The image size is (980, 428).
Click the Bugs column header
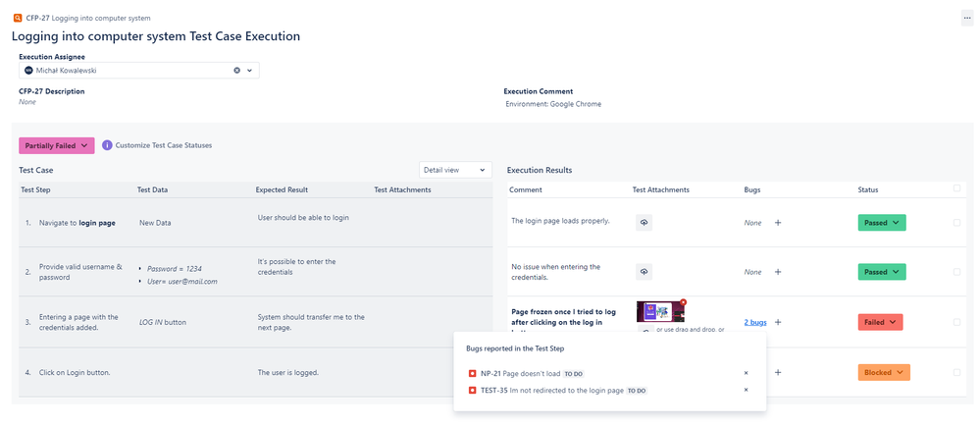(x=751, y=189)
